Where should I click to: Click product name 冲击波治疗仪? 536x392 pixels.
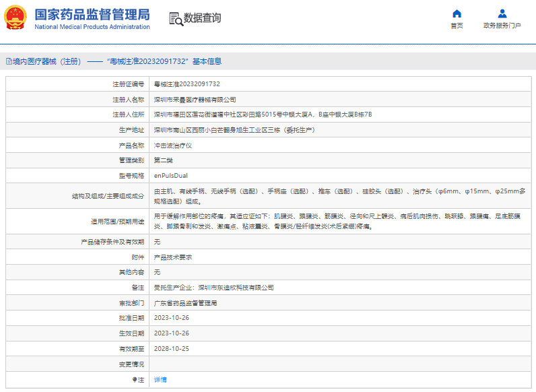tap(173, 145)
